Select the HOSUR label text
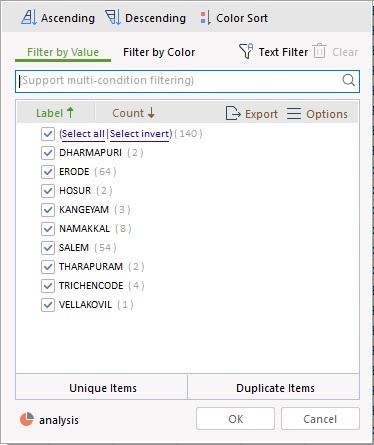 coord(75,191)
